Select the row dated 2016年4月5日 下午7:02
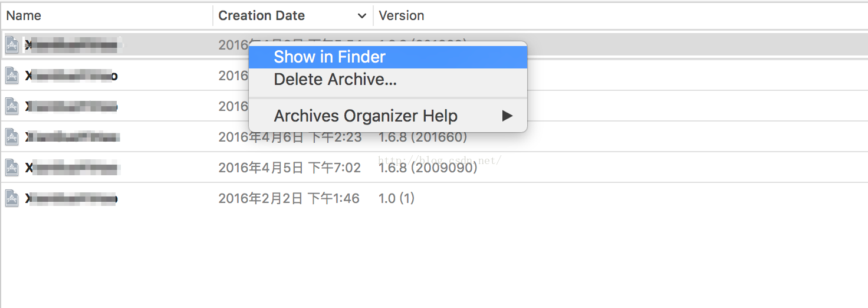Image resolution: width=868 pixels, height=308 pixels. click(x=434, y=168)
